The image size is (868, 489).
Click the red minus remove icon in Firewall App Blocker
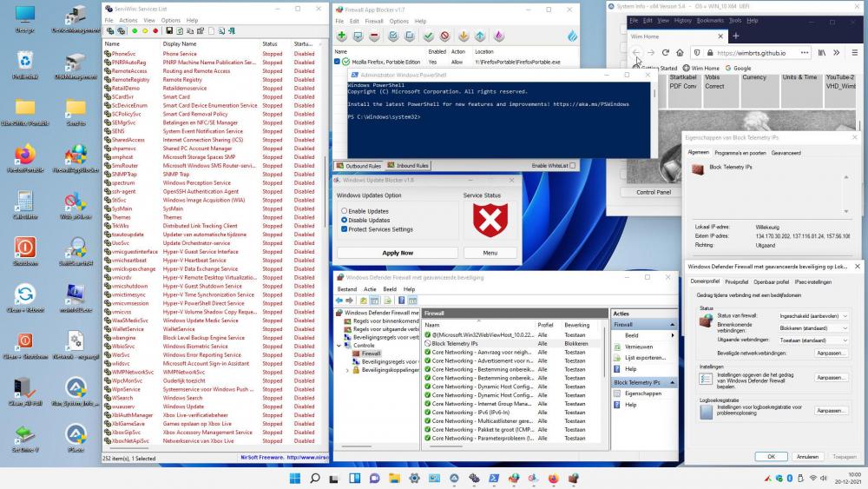[374, 36]
